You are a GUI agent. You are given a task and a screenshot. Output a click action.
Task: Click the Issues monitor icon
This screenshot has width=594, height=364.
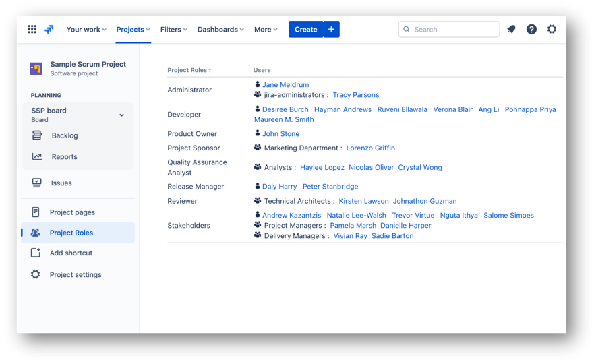point(37,183)
